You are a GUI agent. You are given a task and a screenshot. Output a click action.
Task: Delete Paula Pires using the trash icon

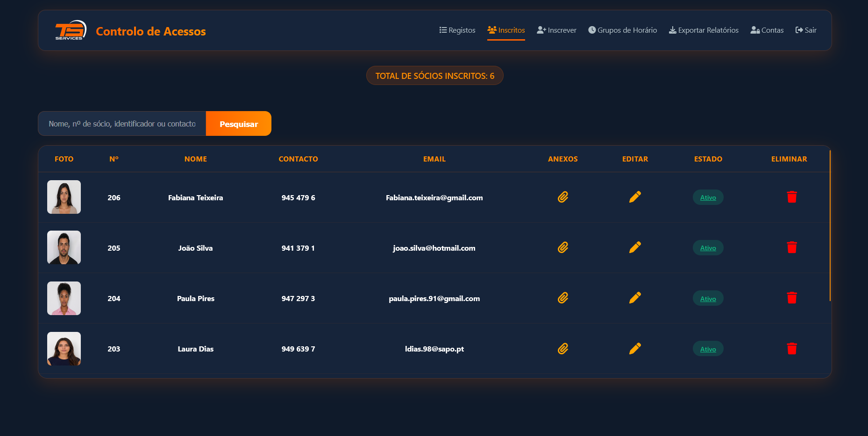pos(792,298)
